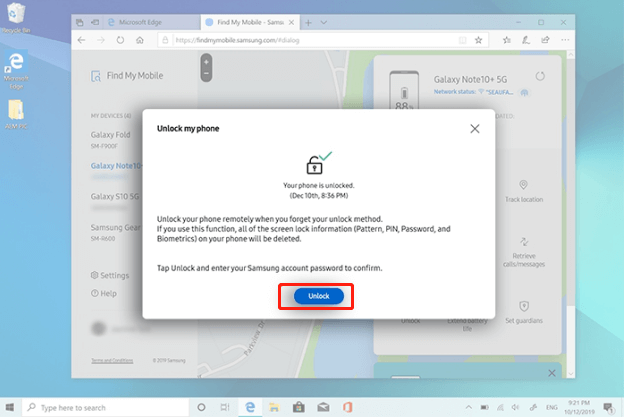This screenshot has height=420, width=624.
Task: Select Samsung Gear device
Action: click(115, 232)
